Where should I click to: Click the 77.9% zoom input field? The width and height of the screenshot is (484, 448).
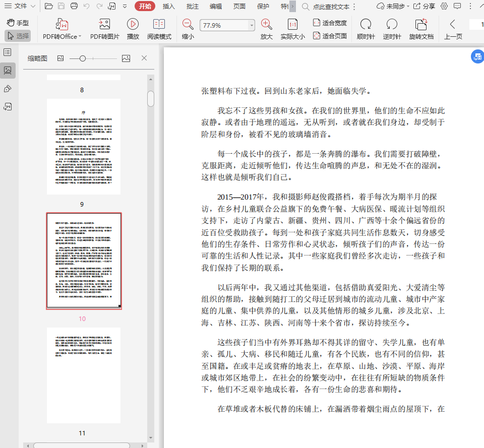click(224, 25)
